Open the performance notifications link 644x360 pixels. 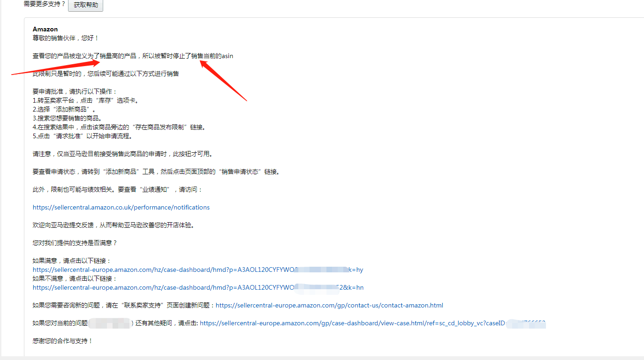point(121,207)
